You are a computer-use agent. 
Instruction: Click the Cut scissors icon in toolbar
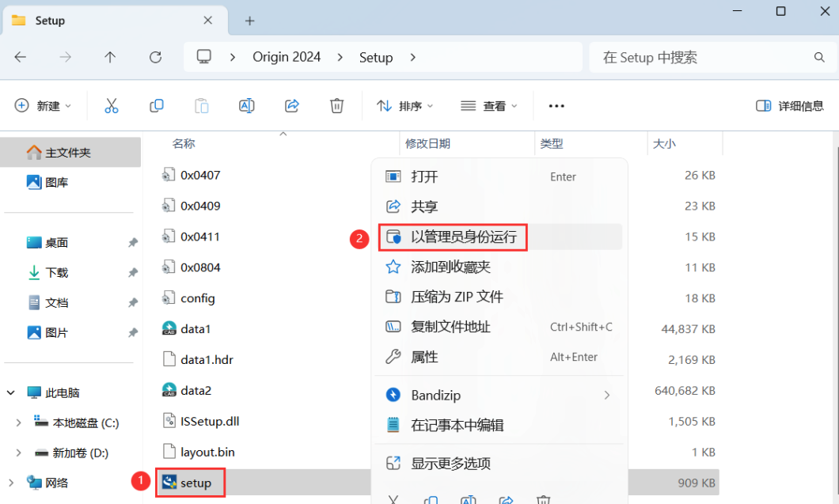coord(112,106)
